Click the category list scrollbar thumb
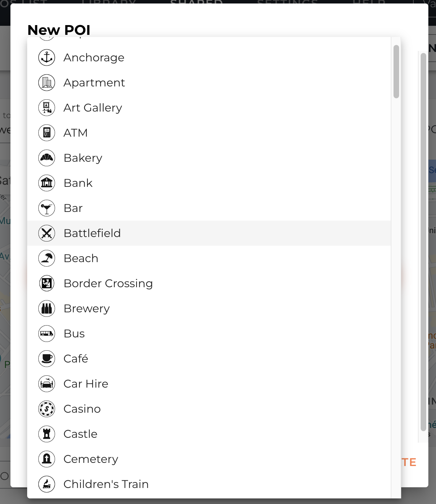The width and height of the screenshot is (436, 504). coord(396,70)
